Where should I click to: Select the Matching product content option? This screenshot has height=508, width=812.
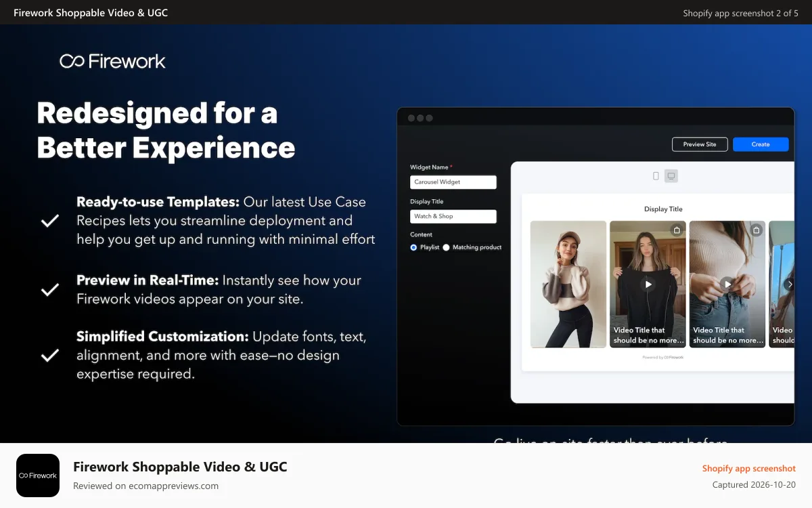(x=446, y=247)
